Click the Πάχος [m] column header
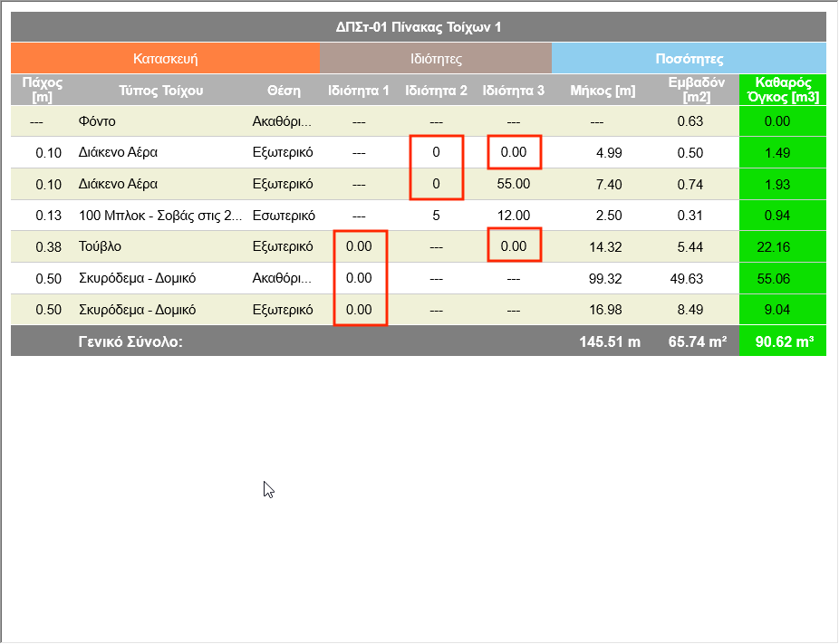The height and width of the screenshot is (644, 839). [43, 90]
